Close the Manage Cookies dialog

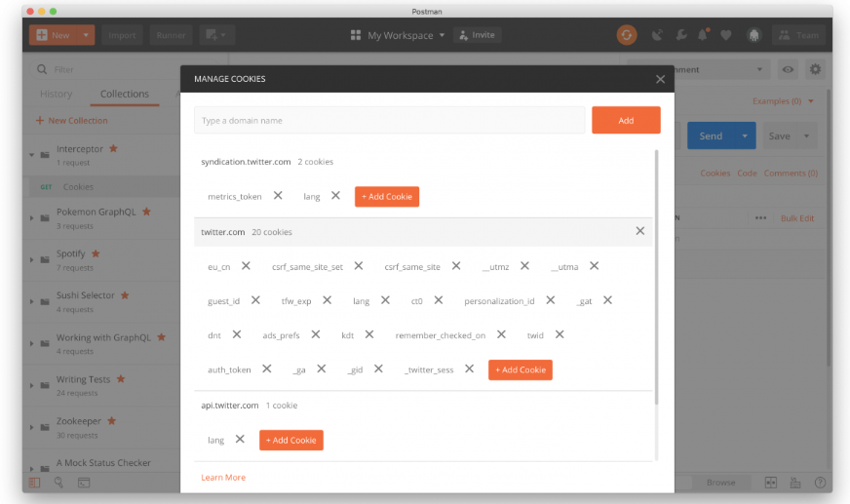(x=660, y=79)
